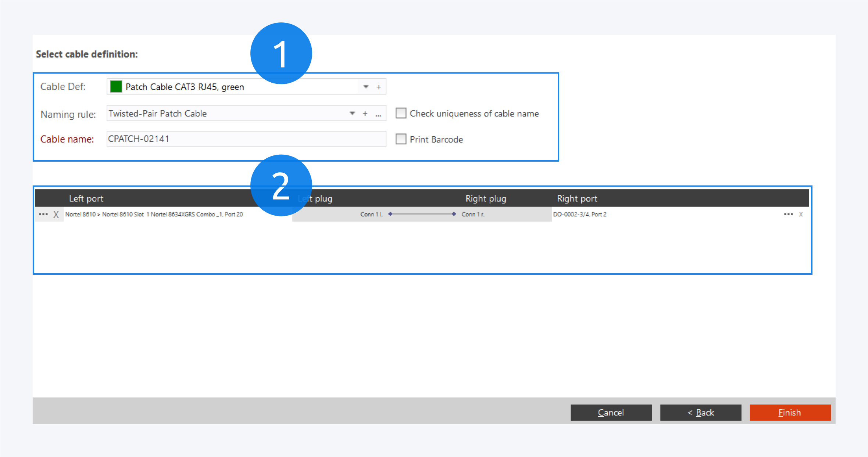Tick the Print Barcode checkbox
The height and width of the screenshot is (457, 868).
(x=401, y=139)
